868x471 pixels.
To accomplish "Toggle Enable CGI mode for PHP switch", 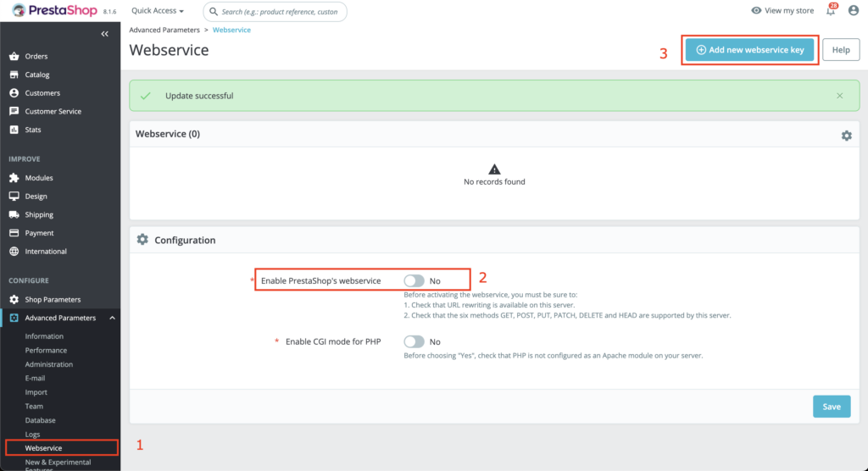I will point(414,341).
